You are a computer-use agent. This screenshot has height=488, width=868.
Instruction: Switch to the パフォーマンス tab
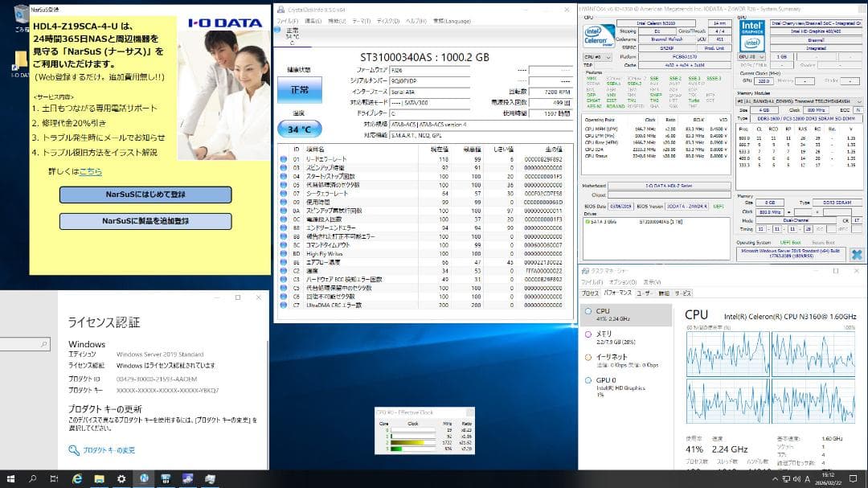click(x=618, y=293)
